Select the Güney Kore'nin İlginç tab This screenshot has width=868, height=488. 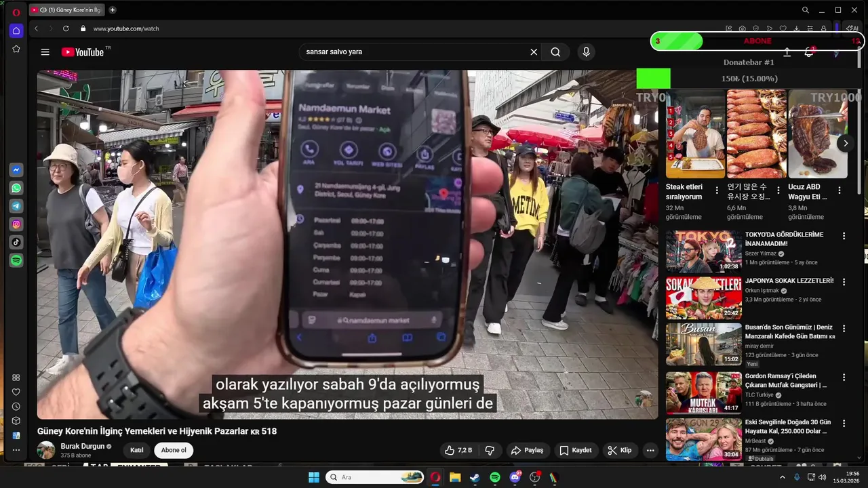[x=66, y=9]
